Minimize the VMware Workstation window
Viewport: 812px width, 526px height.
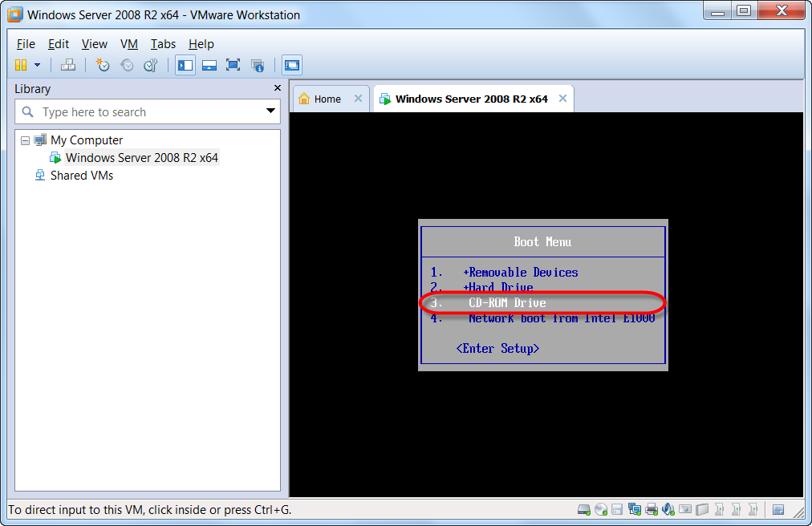(x=717, y=11)
